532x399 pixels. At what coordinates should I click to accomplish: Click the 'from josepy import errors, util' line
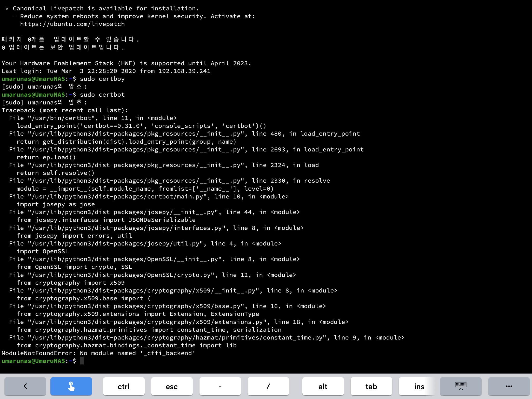pyautogui.click(x=74, y=236)
